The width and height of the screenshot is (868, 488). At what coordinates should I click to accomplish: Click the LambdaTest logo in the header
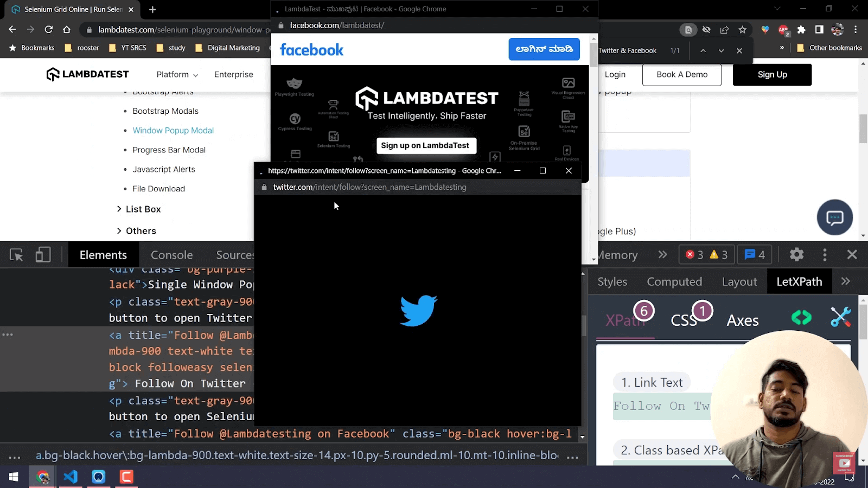(x=87, y=74)
